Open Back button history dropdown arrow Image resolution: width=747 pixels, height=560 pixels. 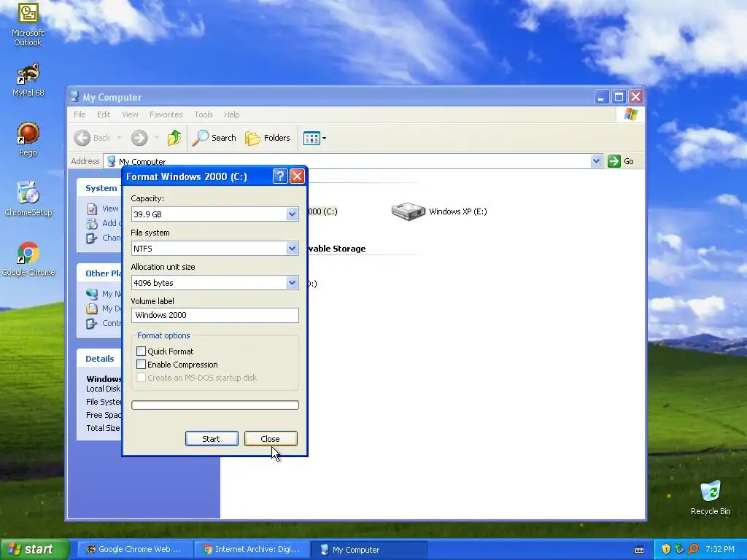119,138
